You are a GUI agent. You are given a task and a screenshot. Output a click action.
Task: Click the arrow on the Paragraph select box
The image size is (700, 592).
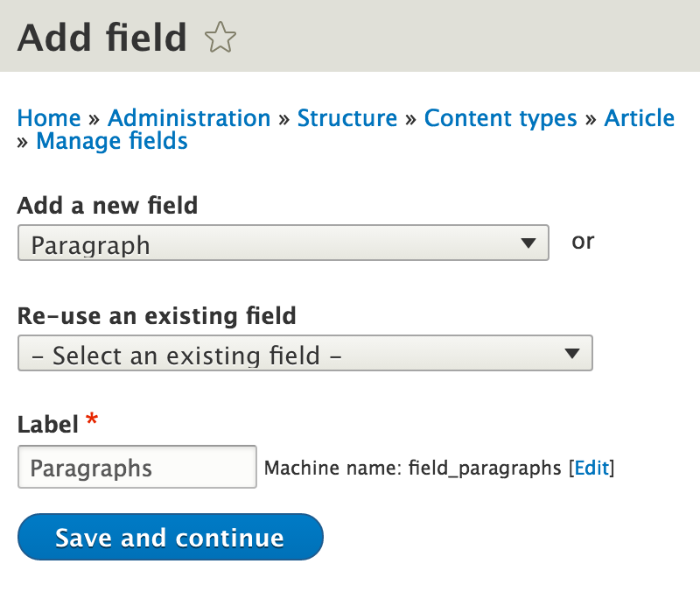528,243
